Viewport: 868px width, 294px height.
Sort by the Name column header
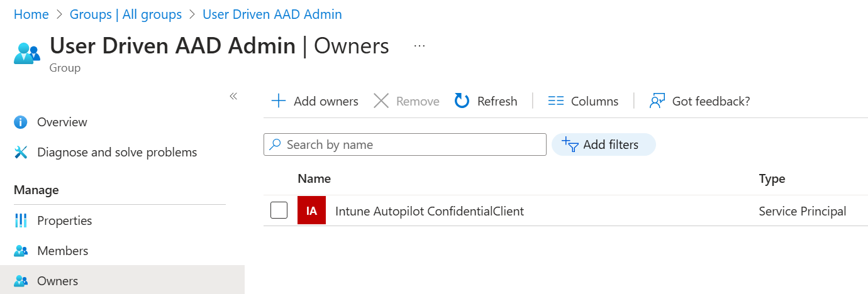pos(314,178)
